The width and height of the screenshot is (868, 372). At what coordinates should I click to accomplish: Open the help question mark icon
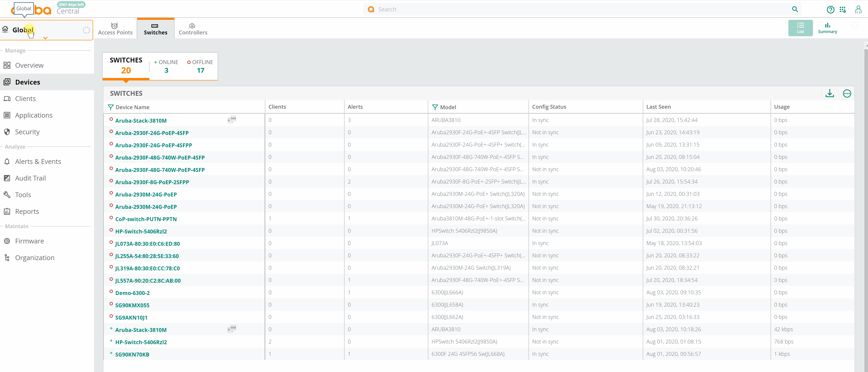(830, 9)
